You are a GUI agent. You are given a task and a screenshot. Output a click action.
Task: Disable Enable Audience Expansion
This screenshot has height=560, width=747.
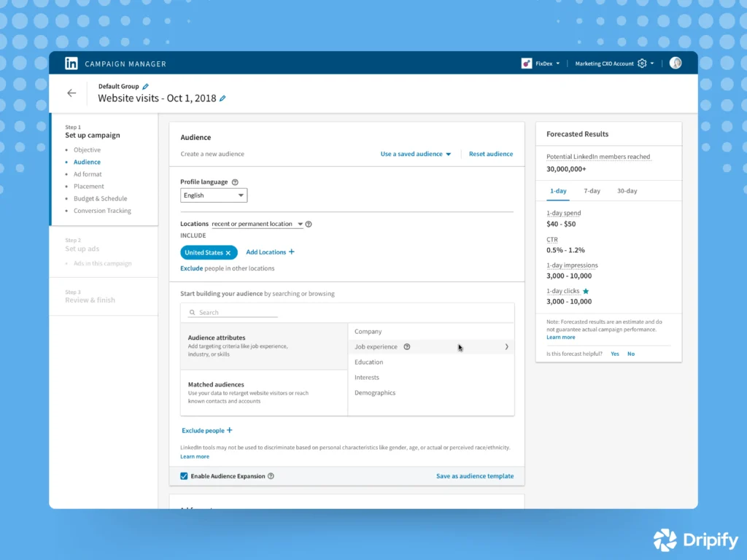pos(185,475)
